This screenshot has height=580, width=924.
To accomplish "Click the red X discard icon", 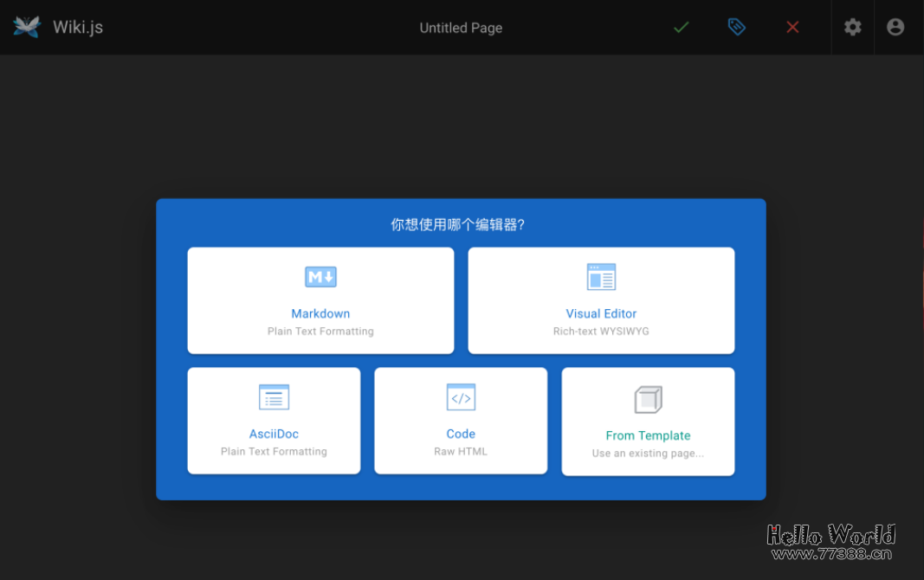I will click(792, 27).
